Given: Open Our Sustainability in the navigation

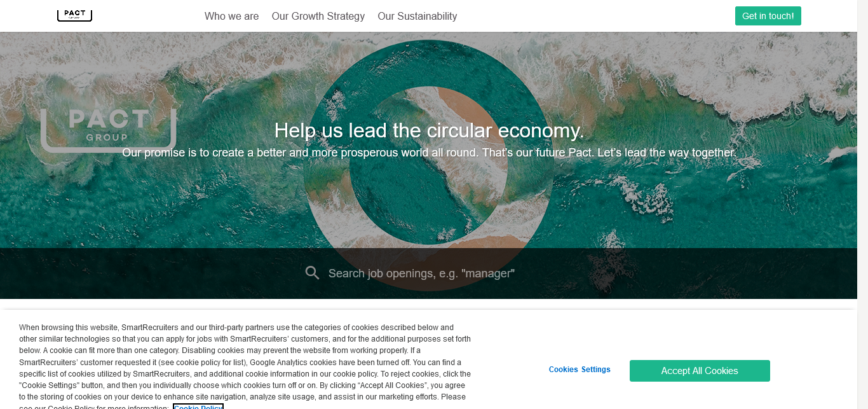Looking at the screenshot, I should 417,17.
